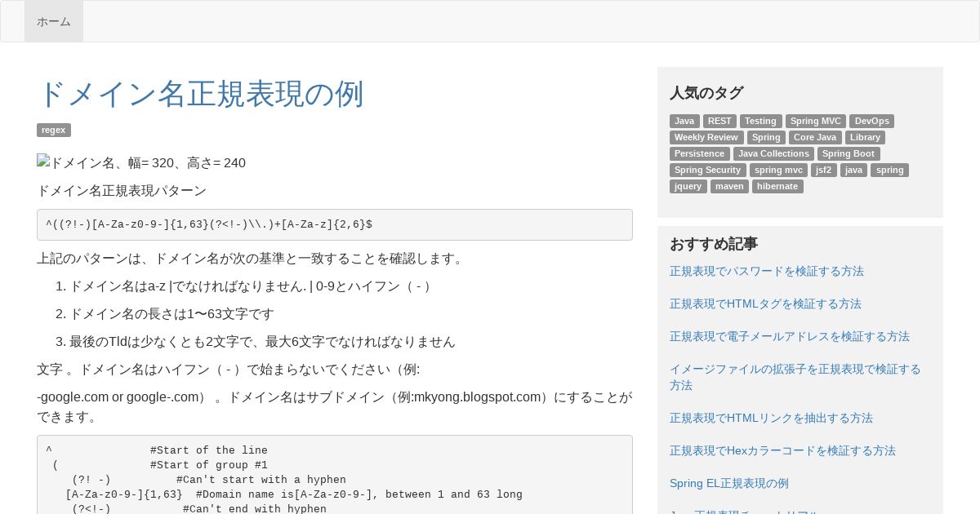Image resolution: width=980 pixels, height=514 pixels.
Task: Click code line #Can't start with a hyphen
Action: 261,480
